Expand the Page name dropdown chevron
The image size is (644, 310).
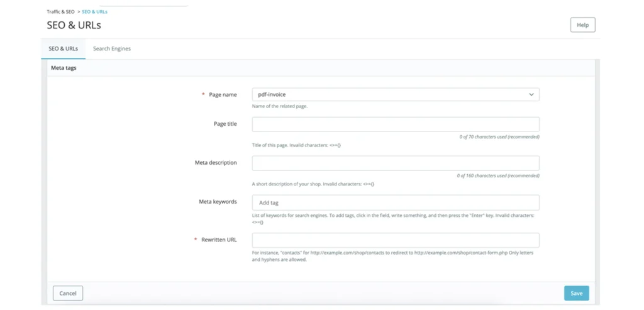(x=531, y=94)
